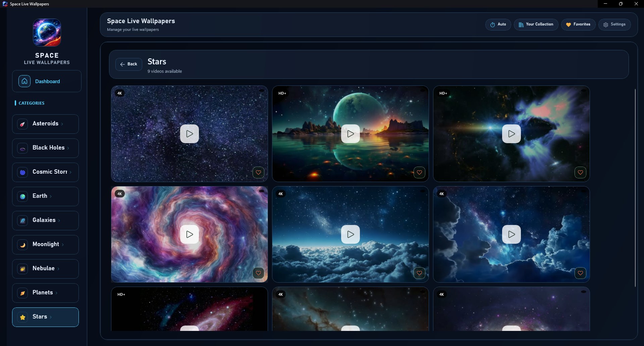
Task: Play the dark clouds Milky Way wallpaper
Action: click(512, 234)
